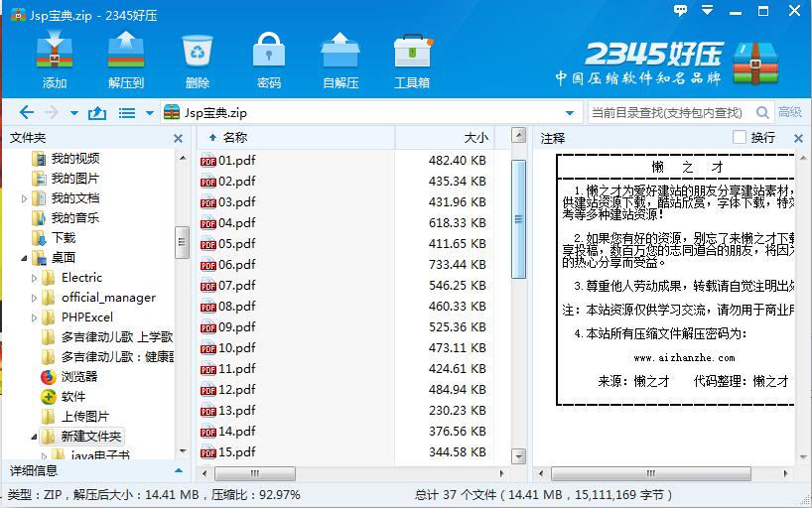
Task: Click the file list horizontal scrollbar thumb
Action: click(255, 473)
